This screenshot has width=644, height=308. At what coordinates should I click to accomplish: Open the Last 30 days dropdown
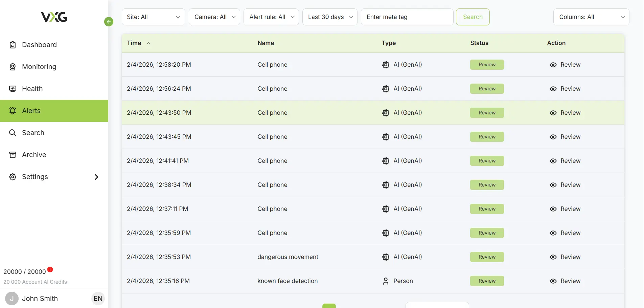click(330, 17)
